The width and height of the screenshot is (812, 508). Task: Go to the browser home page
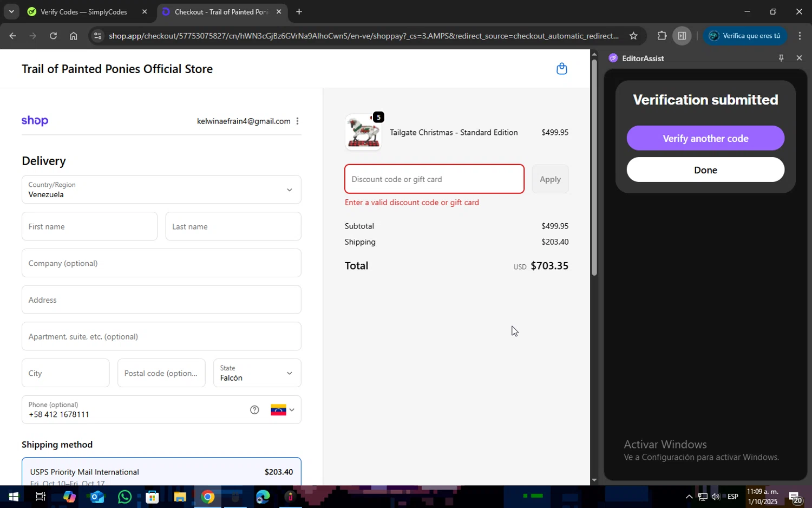click(x=74, y=36)
